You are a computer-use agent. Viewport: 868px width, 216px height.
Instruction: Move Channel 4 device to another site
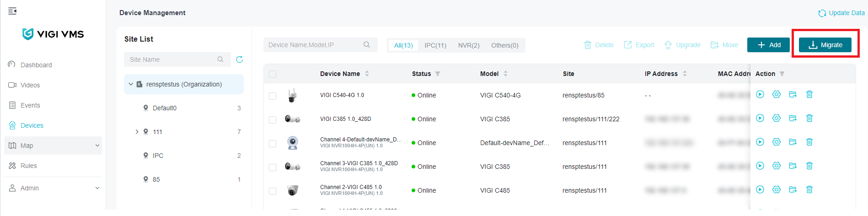(x=793, y=142)
